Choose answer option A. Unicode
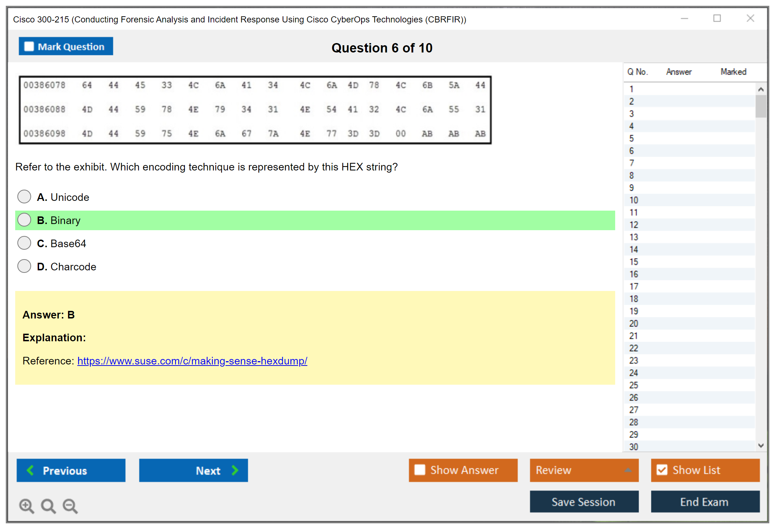 pyautogui.click(x=24, y=197)
